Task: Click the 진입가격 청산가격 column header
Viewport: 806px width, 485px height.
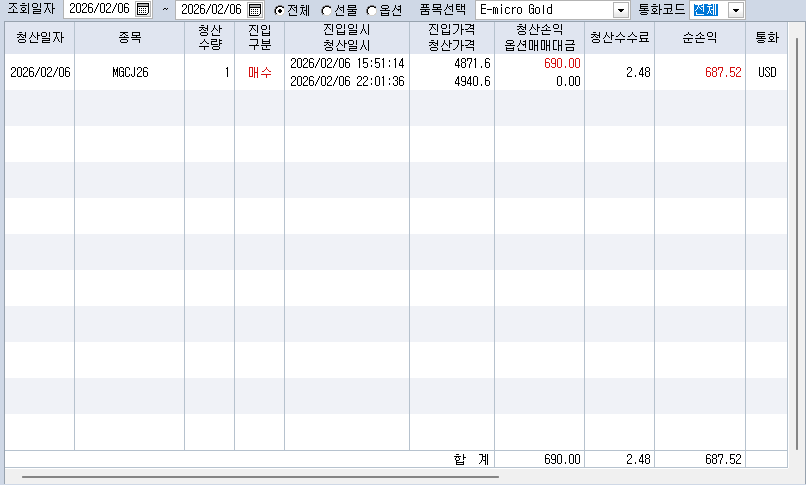Action: [x=452, y=38]
